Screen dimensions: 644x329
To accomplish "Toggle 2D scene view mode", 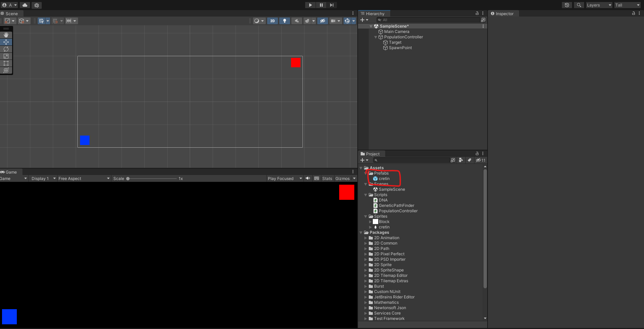I will [x=272, y=21].
